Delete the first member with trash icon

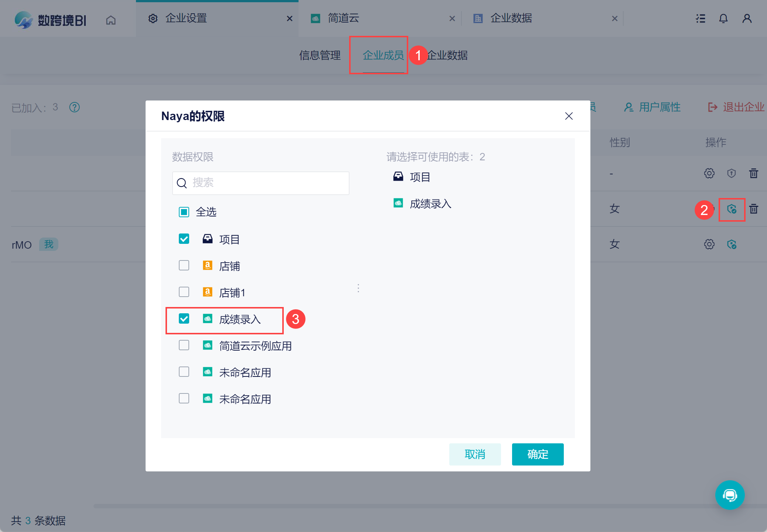pyautogui.click(x=753, y=173)
